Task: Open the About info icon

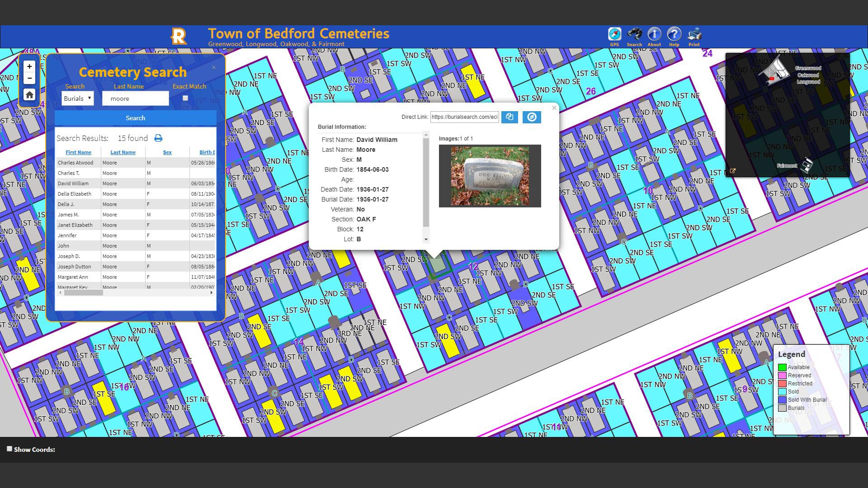Action: (x=654, y=34)
